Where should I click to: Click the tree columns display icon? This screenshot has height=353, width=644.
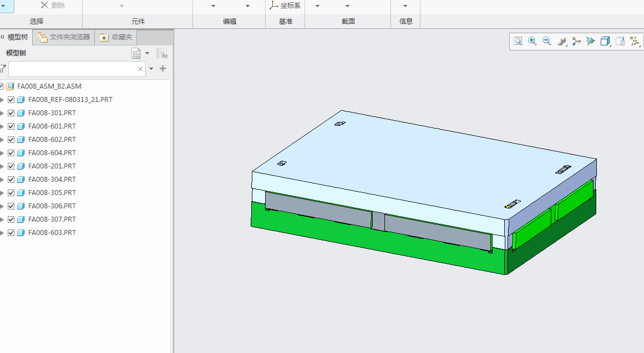point(162,53)
